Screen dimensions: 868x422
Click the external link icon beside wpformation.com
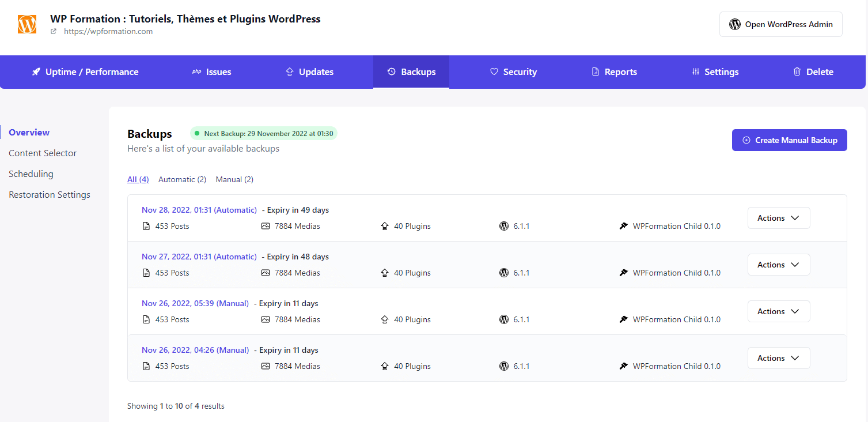[x=54, y=32]
